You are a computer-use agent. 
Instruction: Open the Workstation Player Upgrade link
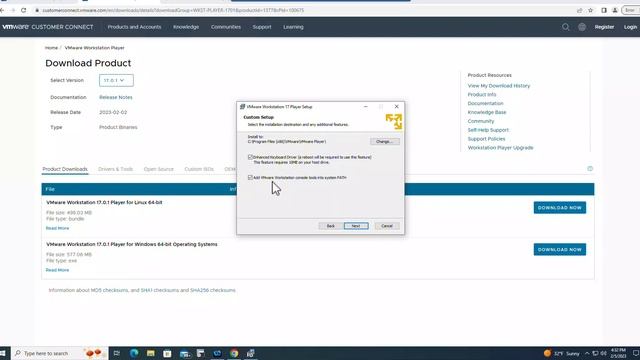coord(500,148)
